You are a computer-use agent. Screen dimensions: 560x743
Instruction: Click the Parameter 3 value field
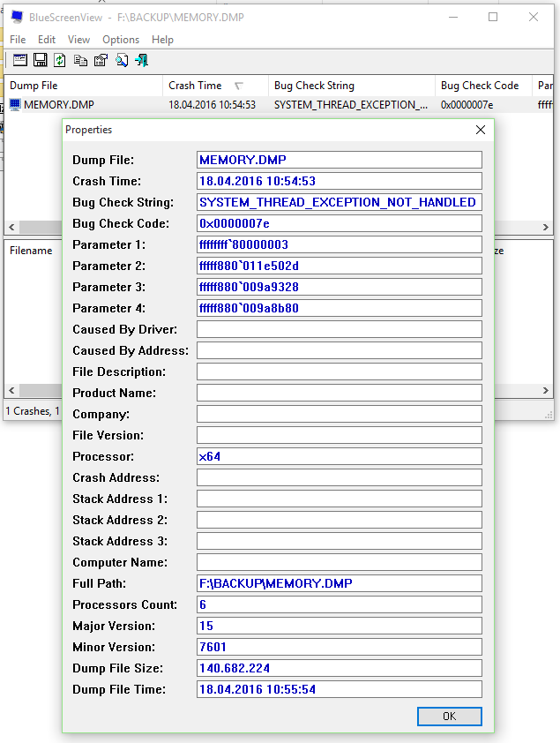tap(340, 287)
